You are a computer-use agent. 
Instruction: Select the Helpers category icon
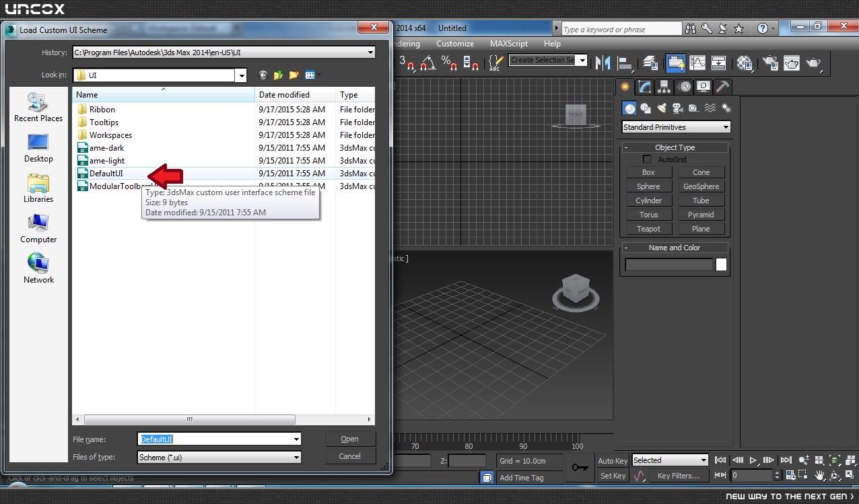[x=693, y=108]
